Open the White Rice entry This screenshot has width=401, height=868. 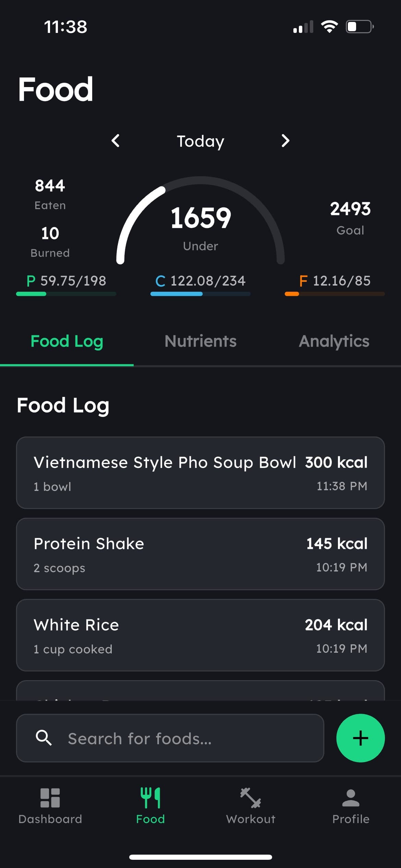coord(200,635)
